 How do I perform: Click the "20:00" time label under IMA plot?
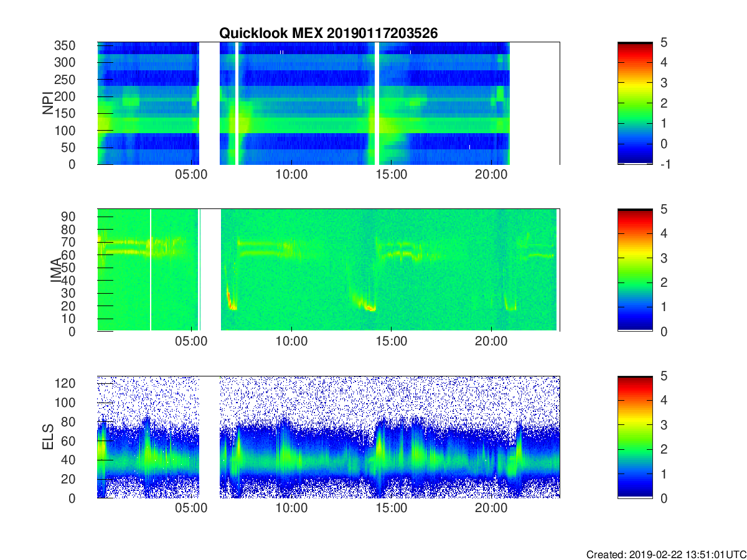(492, 342)
